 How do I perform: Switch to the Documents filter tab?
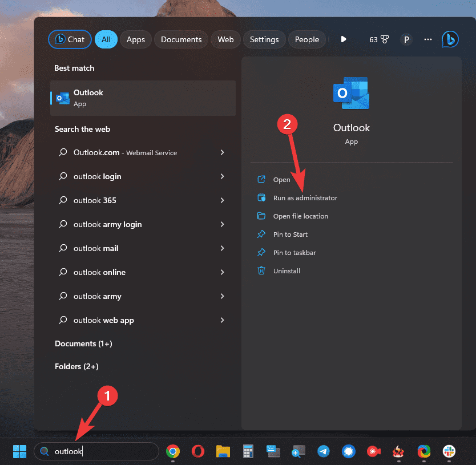click(x=181, y=39)
